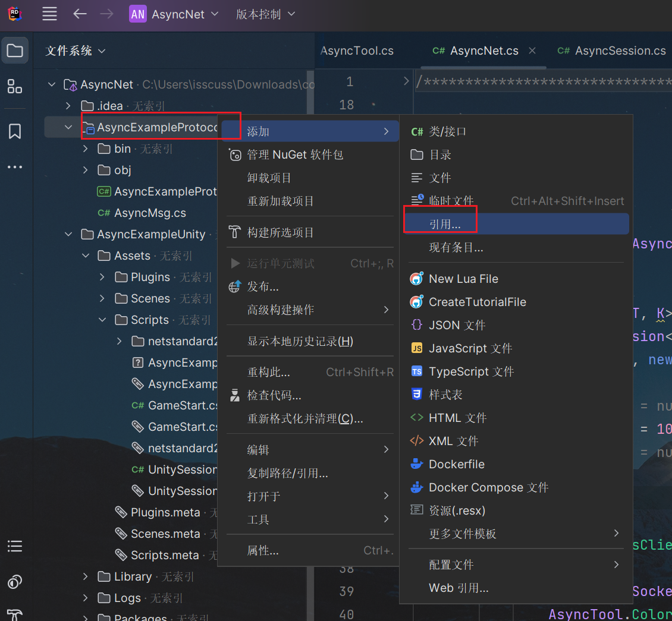Navigate forward with the right arrow

[x=106, y=14]
